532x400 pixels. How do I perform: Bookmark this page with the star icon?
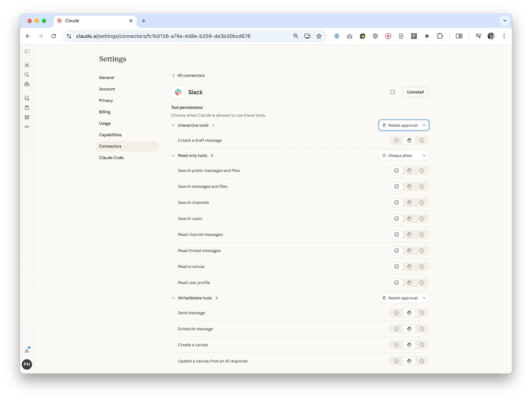[319, 36]
